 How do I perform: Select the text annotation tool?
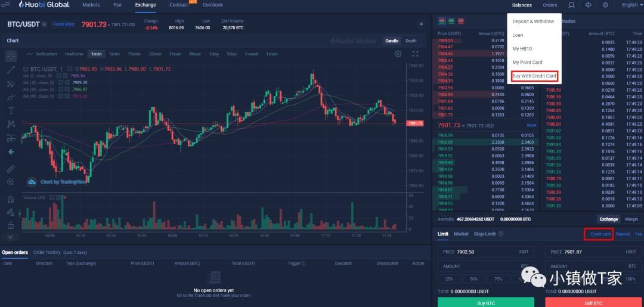11,110
